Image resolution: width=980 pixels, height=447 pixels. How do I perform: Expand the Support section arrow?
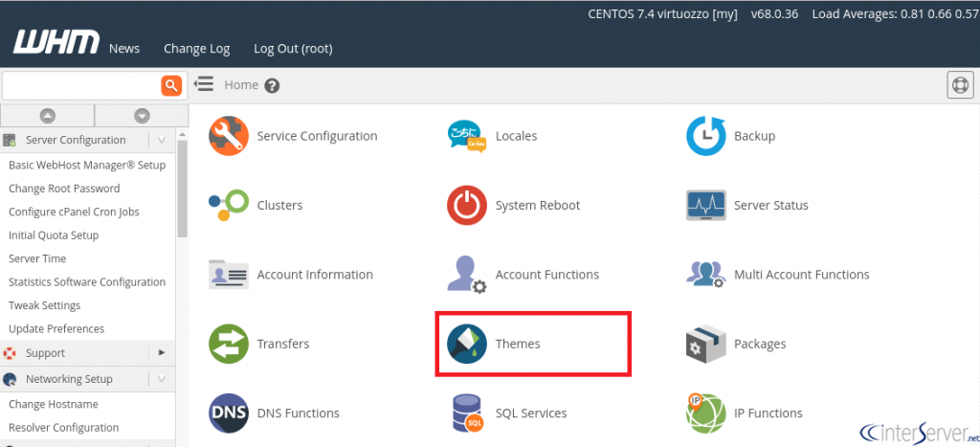pyautogui.click(x=161, y=353)
